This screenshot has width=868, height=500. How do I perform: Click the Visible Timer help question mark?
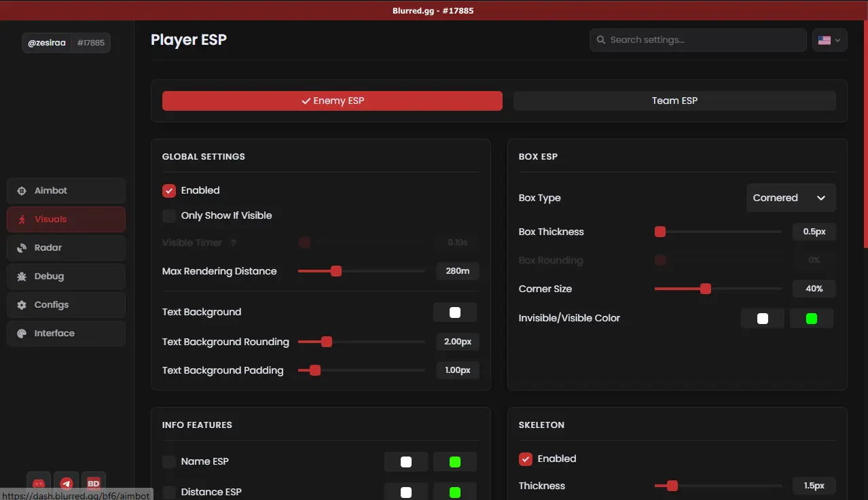233,243
